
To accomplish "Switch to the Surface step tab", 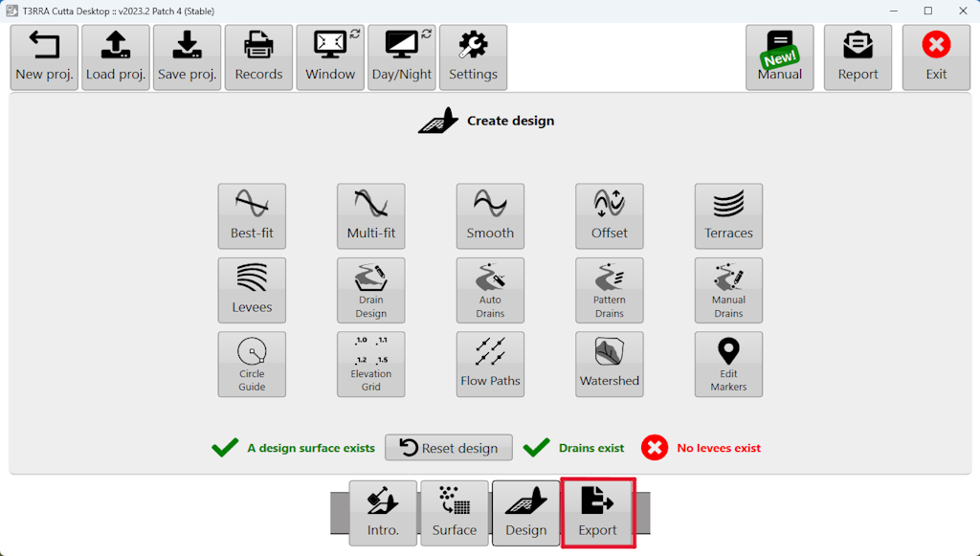I will pyautogui.click(x=455, y=514).
